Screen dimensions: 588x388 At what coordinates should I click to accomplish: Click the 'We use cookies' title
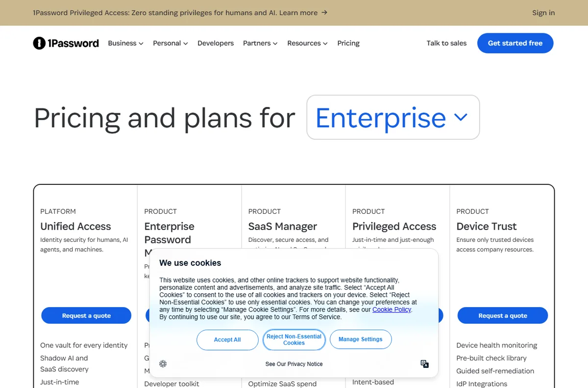pyautogui.click(x=190, y=263)
